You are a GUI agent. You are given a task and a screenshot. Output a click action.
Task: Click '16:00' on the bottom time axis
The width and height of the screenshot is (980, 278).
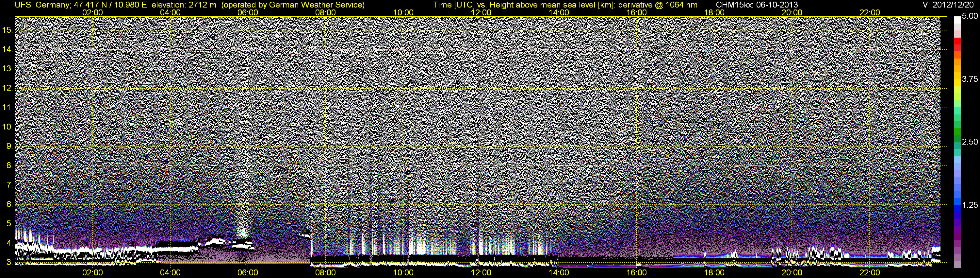click(x=636, y=273)
